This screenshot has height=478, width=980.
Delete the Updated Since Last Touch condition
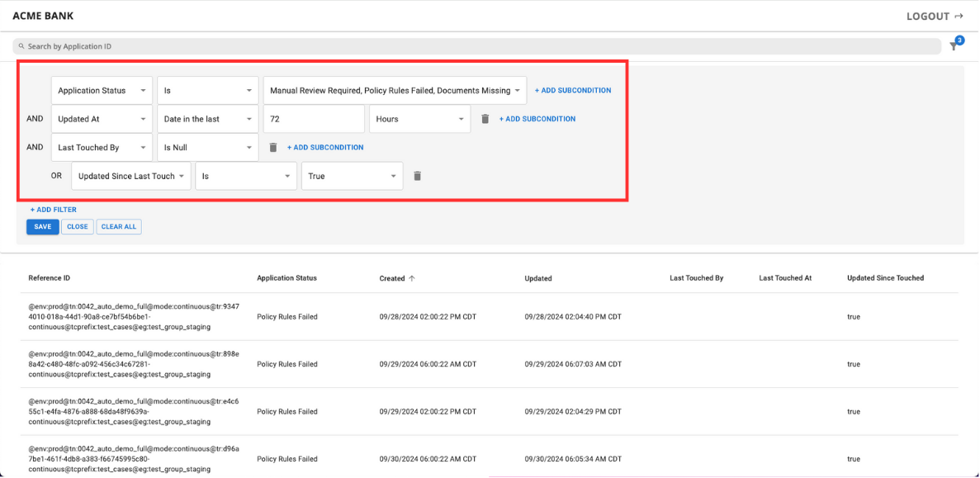[417, 176]
